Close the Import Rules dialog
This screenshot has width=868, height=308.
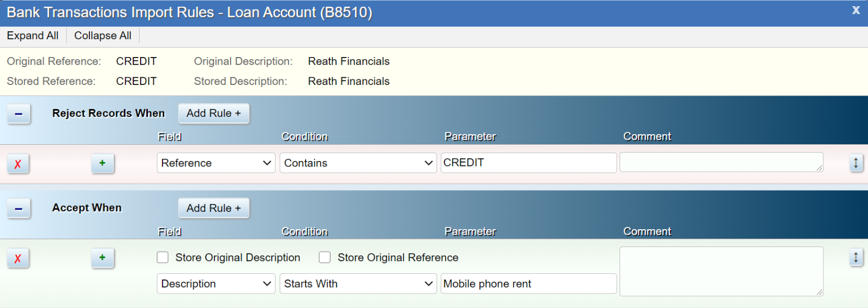(856, 10)
